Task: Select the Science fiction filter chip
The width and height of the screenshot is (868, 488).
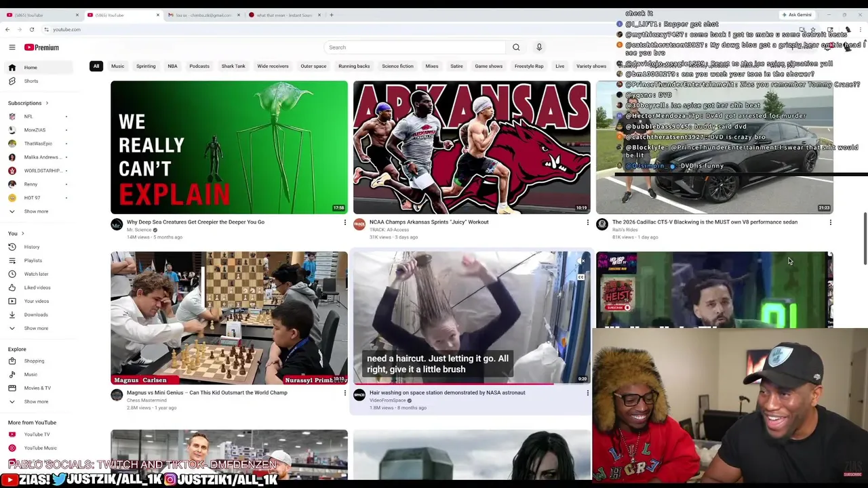Action: click(397, 66)
